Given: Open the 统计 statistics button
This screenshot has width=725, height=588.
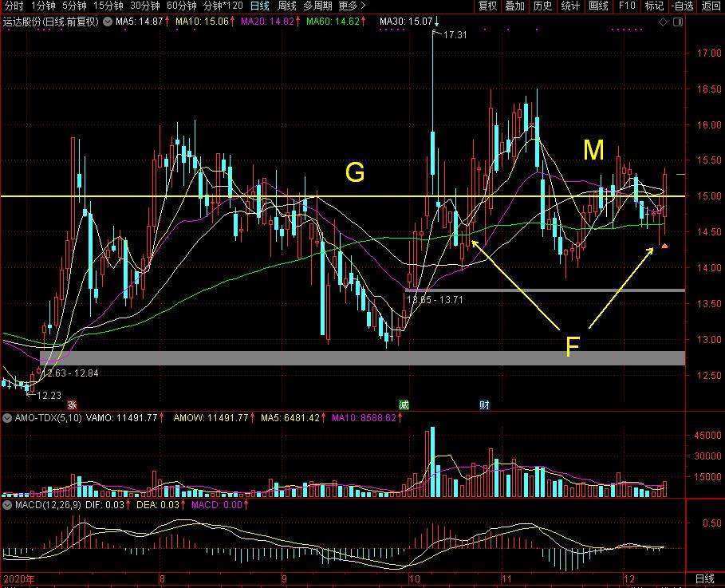Looking at the screenshot, I should tap(570, 6).
